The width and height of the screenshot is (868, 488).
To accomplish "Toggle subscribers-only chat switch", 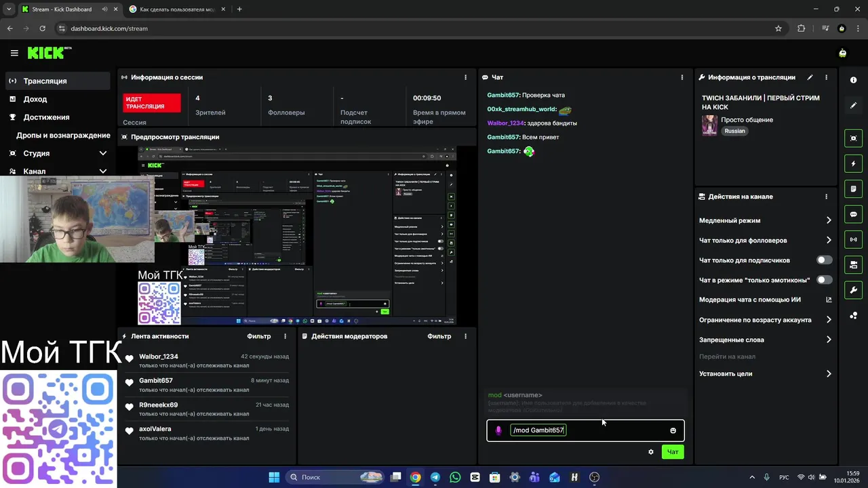I will click(x=824, y=260).
